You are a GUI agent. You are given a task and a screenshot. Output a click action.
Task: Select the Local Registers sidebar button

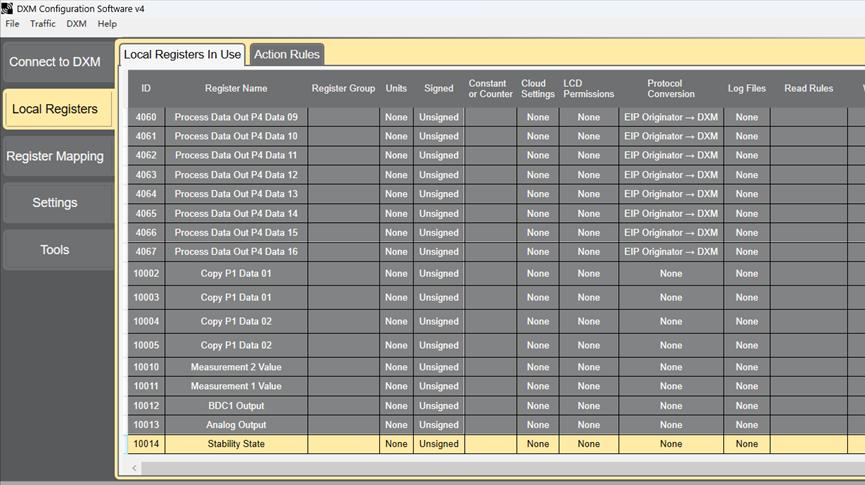tap(55, 109)
